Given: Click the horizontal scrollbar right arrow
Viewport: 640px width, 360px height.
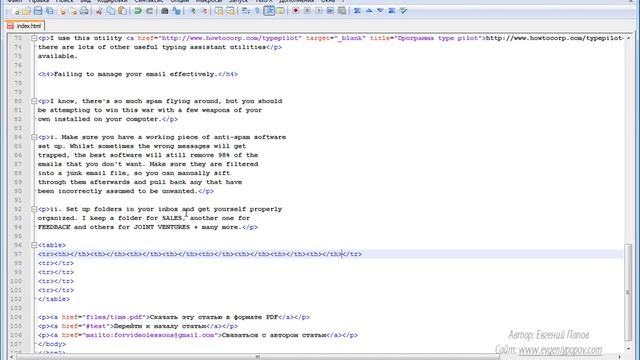Looking at the screenshot, I should pyautogui.click(x=620, y=357).
